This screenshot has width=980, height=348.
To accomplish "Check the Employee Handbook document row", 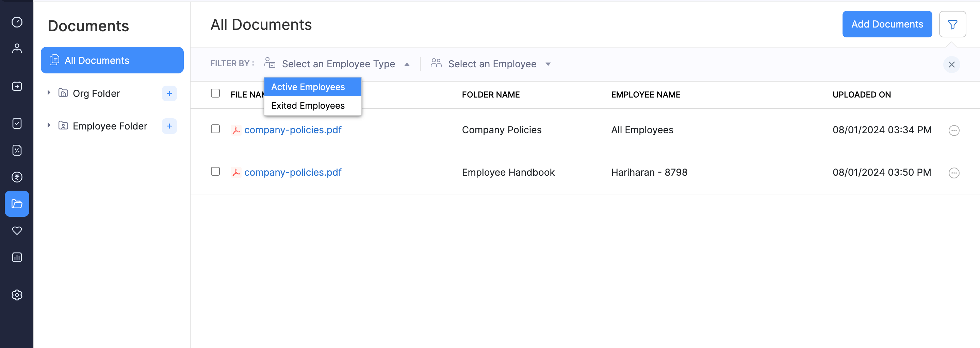I will (x=215, y=172).
